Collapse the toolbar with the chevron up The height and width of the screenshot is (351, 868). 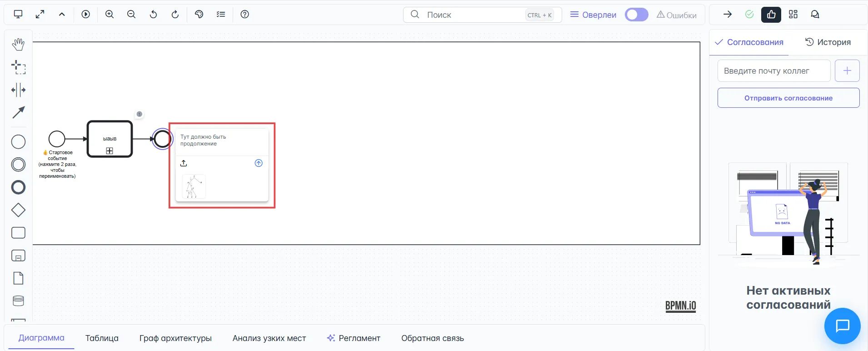click(x=62, y=15)
